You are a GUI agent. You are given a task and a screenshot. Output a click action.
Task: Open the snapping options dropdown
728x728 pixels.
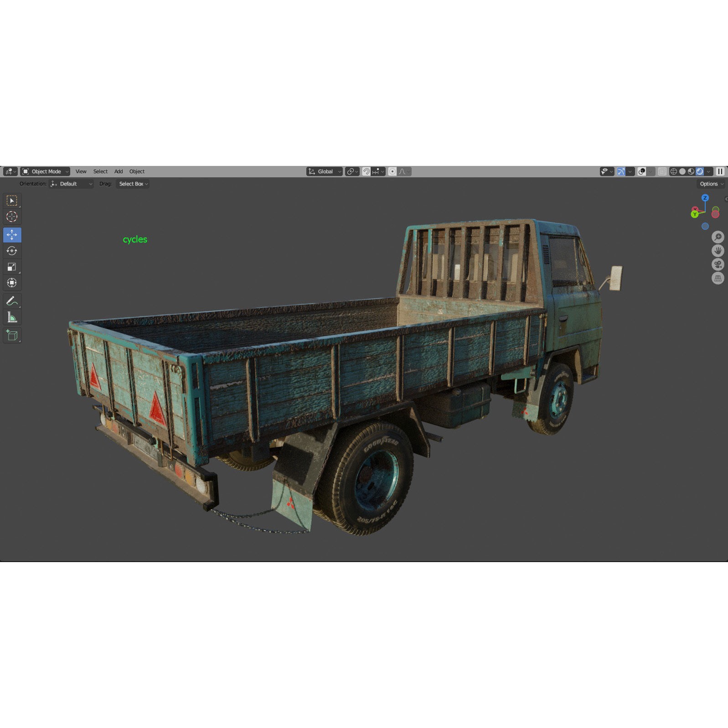tap(378, 171)
